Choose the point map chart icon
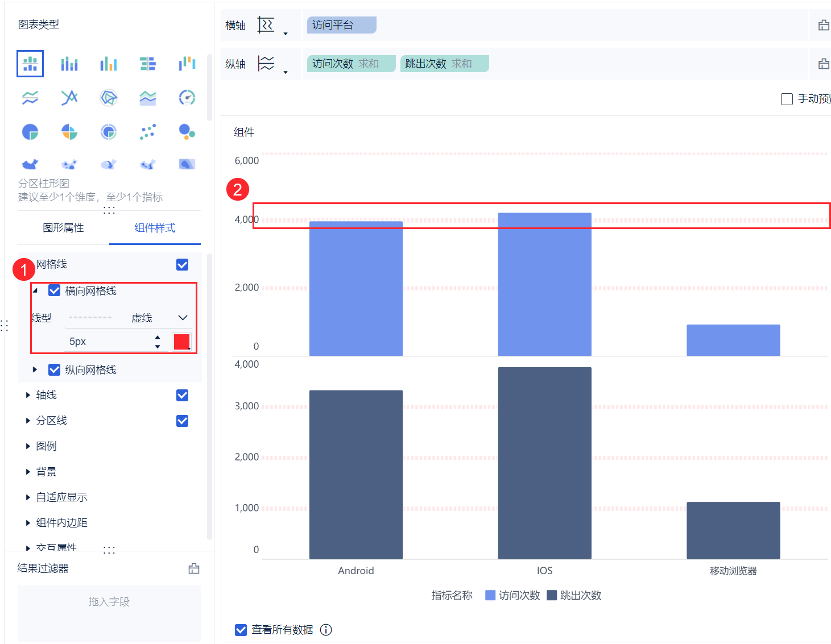Viewport: 831px width, 644px height. pos(69,164)
